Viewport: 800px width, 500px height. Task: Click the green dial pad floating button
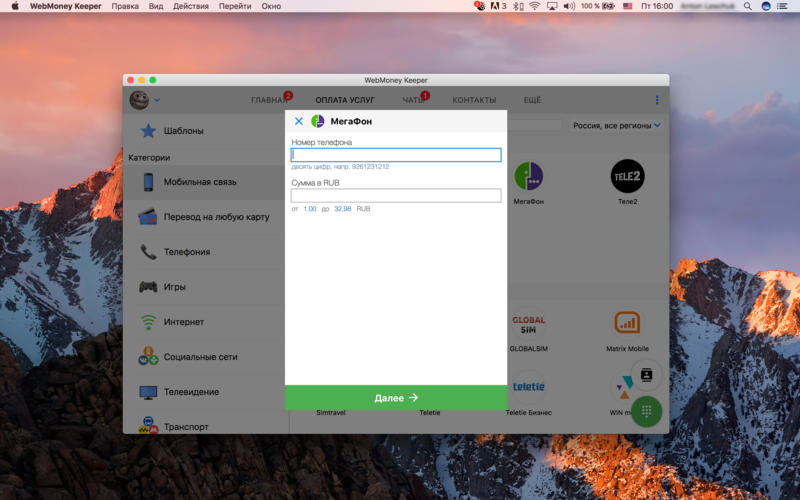coord(646,411)
